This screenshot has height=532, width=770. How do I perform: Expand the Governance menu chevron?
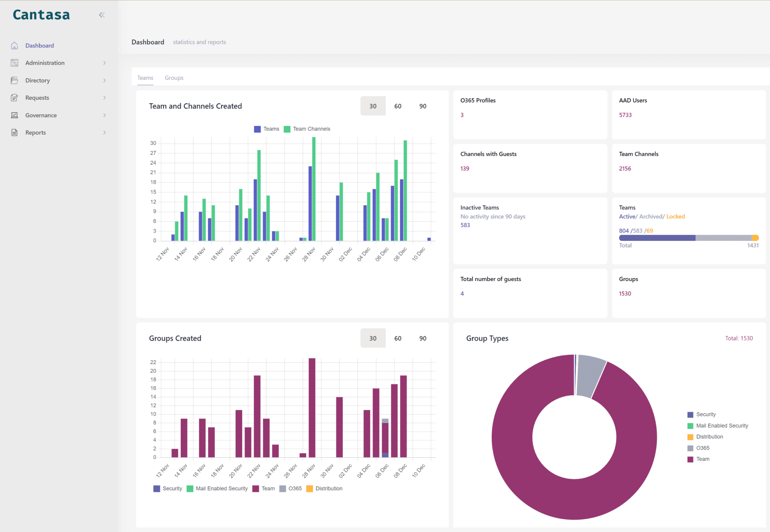[105, 115]
